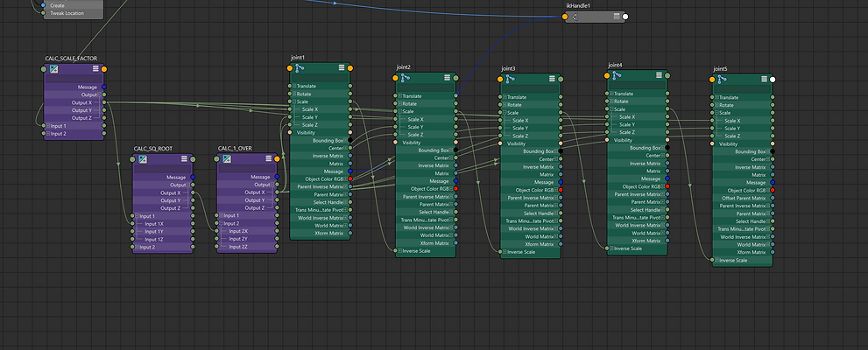Click the orange input port on ikHandle1

tap(565, 17)
